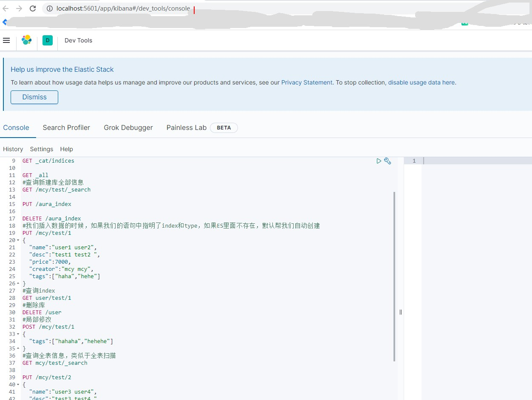The width and height of the screenshot is (532, 400).
Task: Collapse the block end at line 35
Action: [18, 349]
